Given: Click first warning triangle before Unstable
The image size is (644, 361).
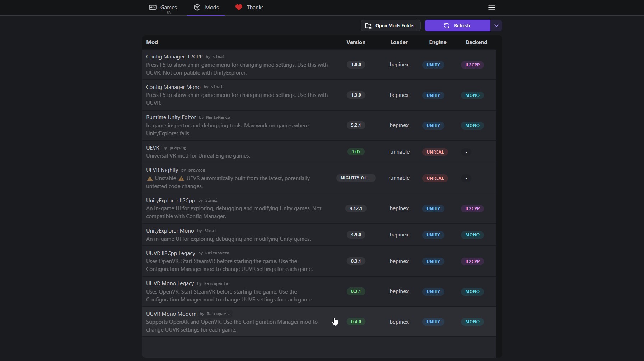Looking at the screenshot, I should (150, 178).
